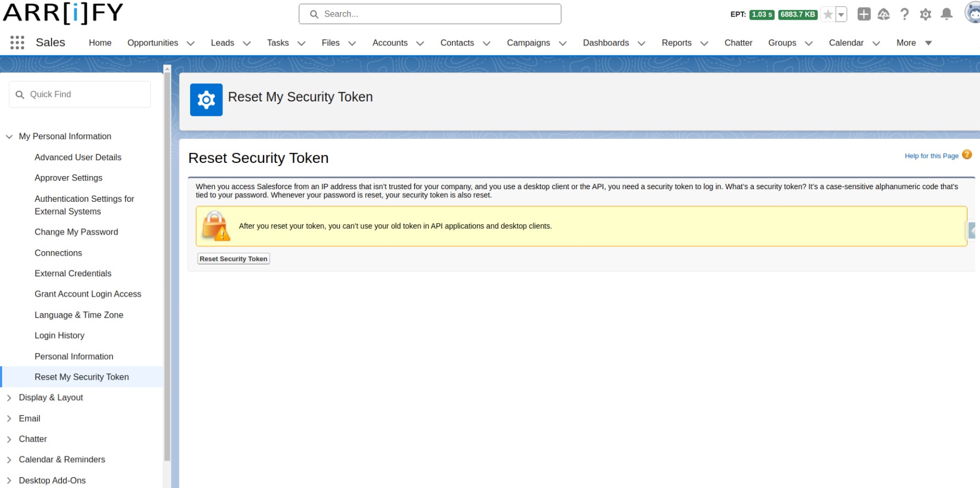
Task: Click the ARR[i]FY logo
Action: click(63, 13)
